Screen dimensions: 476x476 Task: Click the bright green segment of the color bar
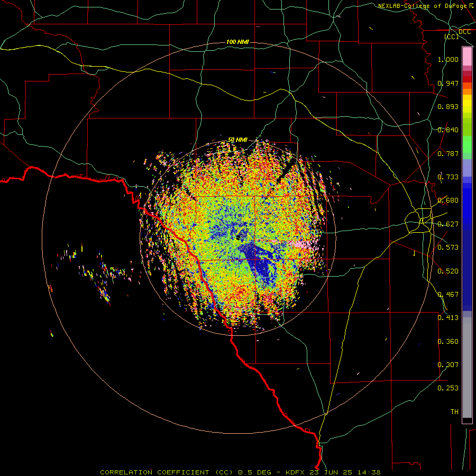[x=467, y=144]
